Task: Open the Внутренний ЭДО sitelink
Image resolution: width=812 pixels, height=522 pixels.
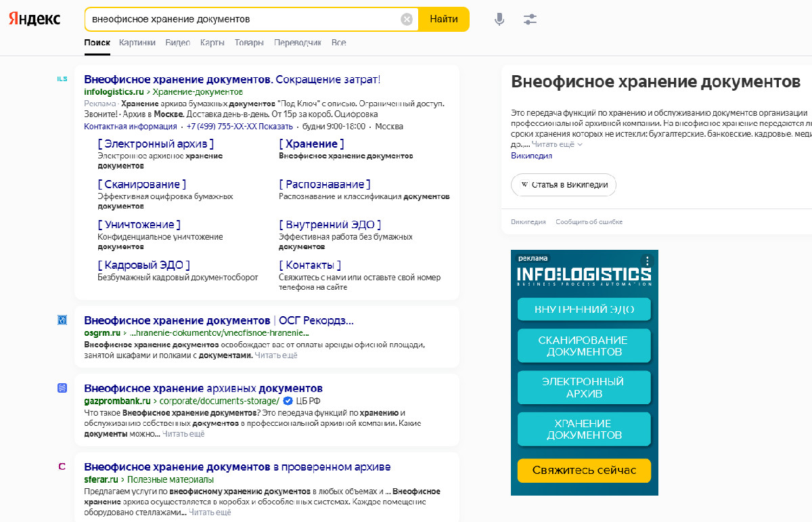Action: click(x=330, y=224)
